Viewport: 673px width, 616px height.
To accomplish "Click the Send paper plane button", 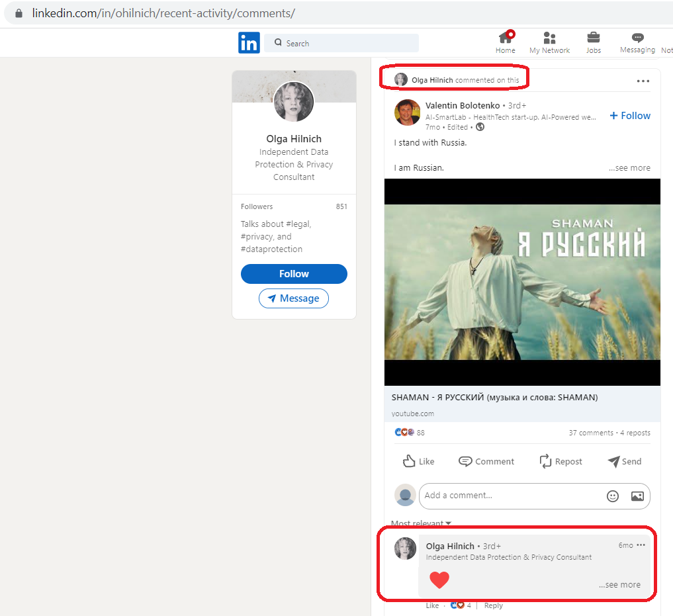I will click(x=625, y=461).
